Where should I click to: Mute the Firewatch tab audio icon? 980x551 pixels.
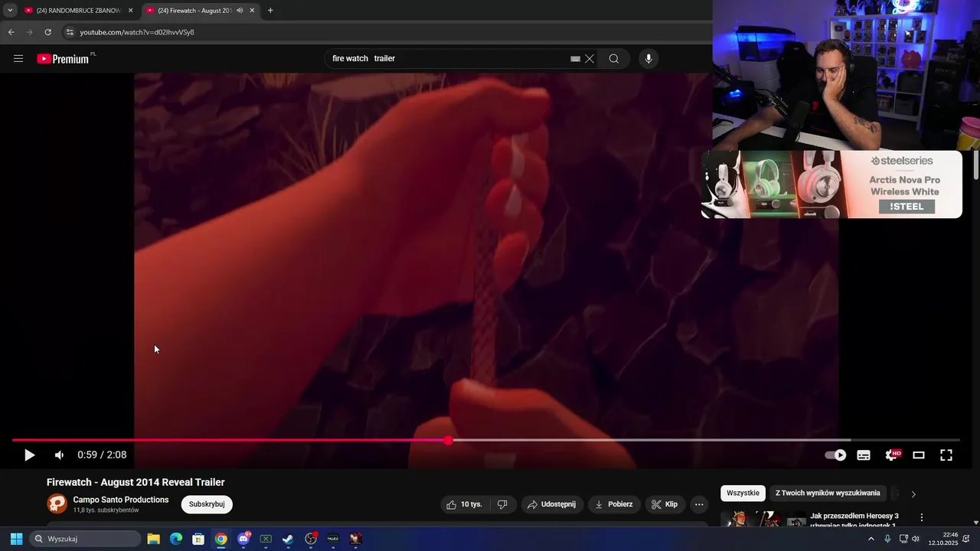coord(240,11)
